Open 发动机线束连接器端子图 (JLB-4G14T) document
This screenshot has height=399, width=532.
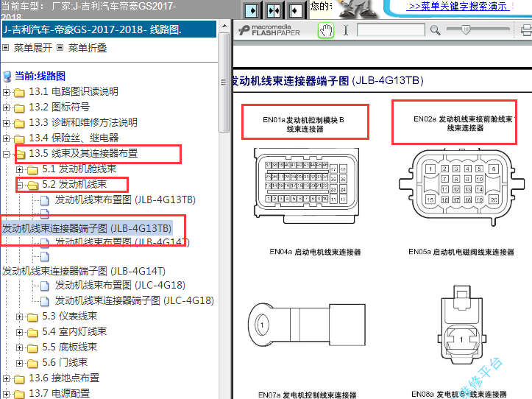pos(84,271)
